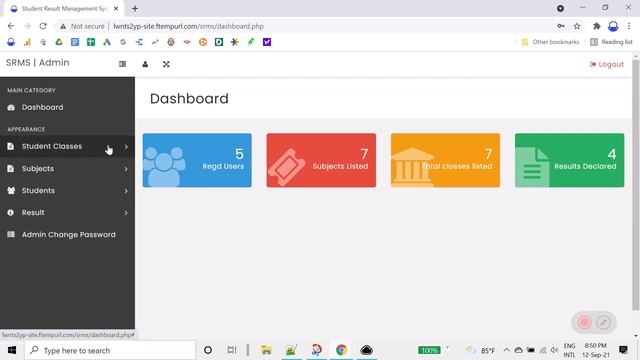Click the orange bar chart analytics bookmark
Image resolution: width=640 pixels, height=360 pixels.
point(27,42)
